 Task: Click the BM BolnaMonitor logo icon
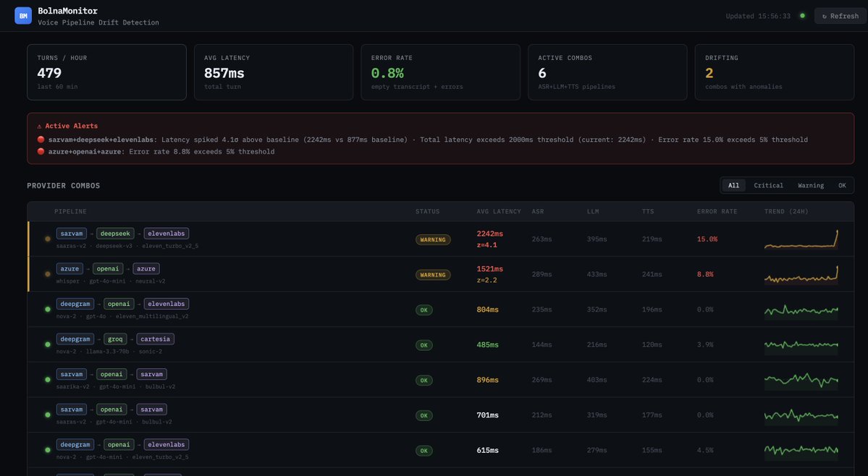23,16
